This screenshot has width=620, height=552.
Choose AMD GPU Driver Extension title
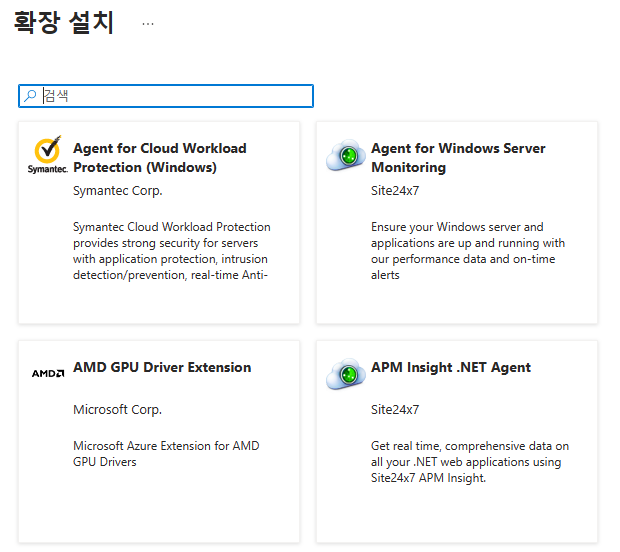coord(162,367)
